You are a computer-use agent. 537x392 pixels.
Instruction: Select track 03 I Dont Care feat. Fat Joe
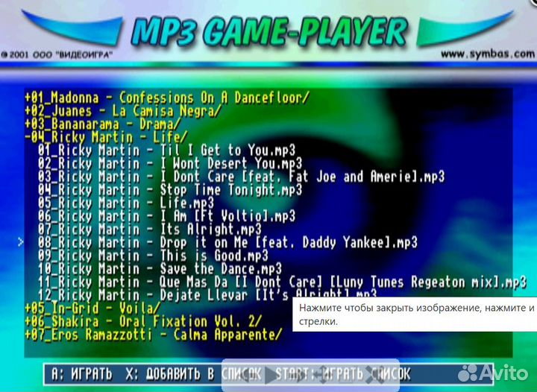pyautogui.click(x=241, y=177)
